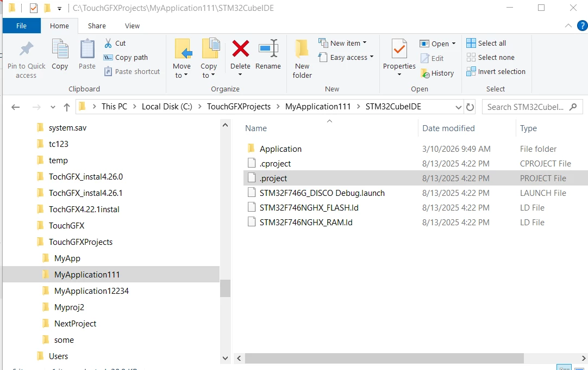Select TouchGFXProjects in the tree
This screenshot has width=588, height=370.
click(80, 242)
